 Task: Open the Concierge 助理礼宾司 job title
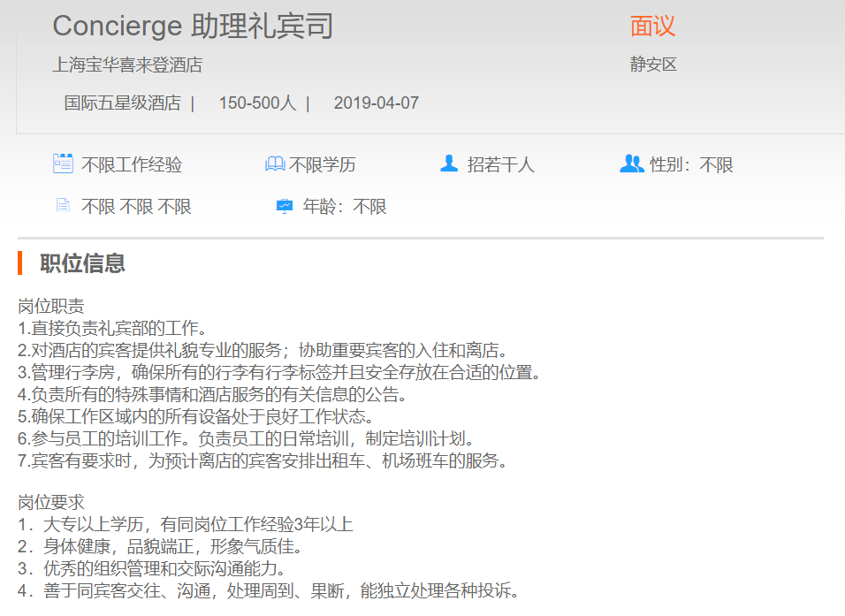click(x=193, y=27)
